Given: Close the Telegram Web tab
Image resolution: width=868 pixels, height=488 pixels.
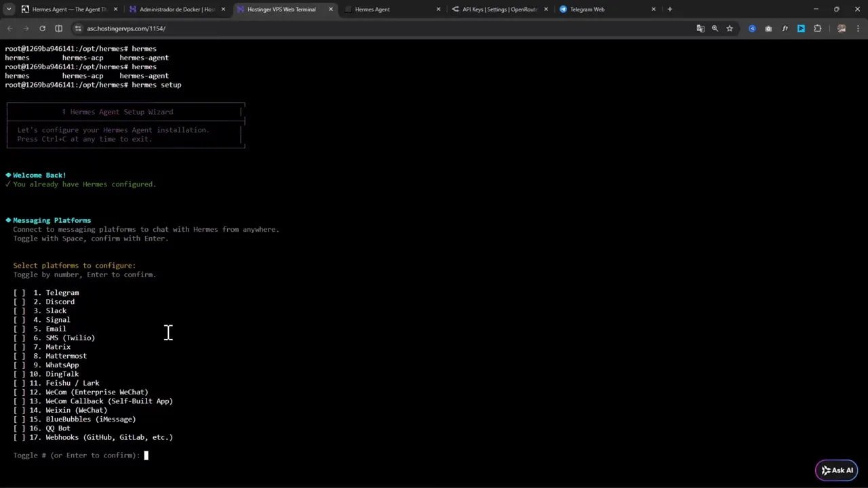Looking at the screenshot, I should click(654, 9).
